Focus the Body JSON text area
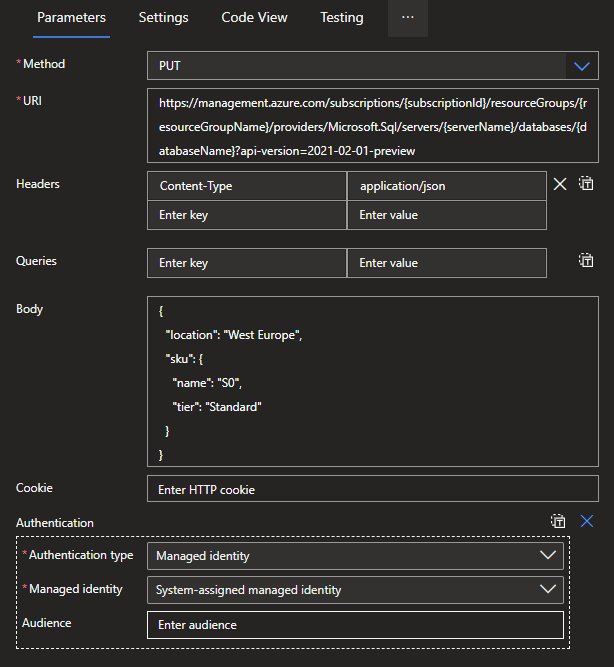The image size is (614, 667). (x=372, y=382)
